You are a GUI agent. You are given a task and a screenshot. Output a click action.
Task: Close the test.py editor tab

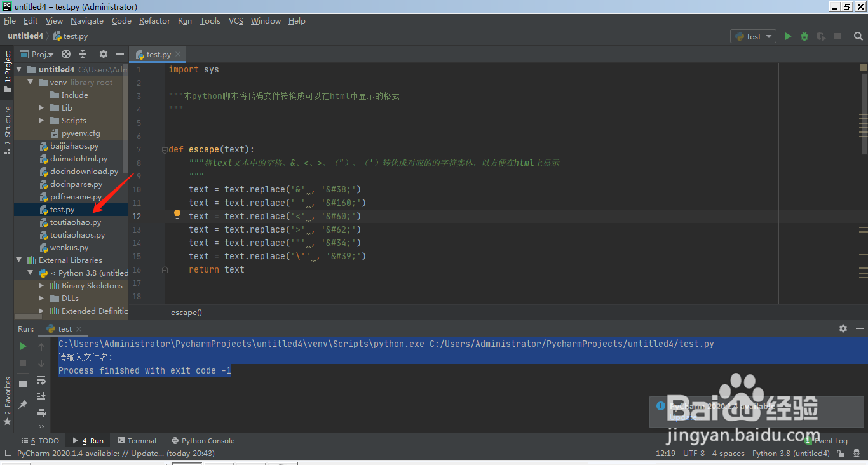(x=179, y=55)
